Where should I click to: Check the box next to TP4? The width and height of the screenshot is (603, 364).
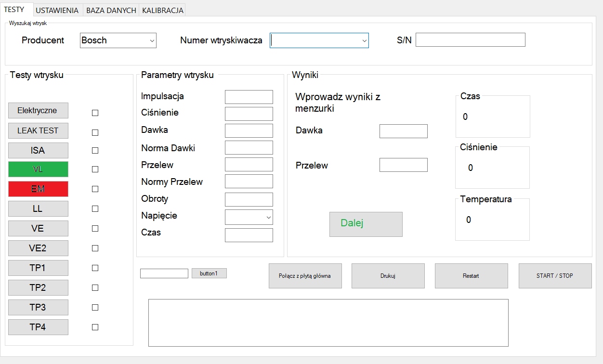[x=95, y=327]
